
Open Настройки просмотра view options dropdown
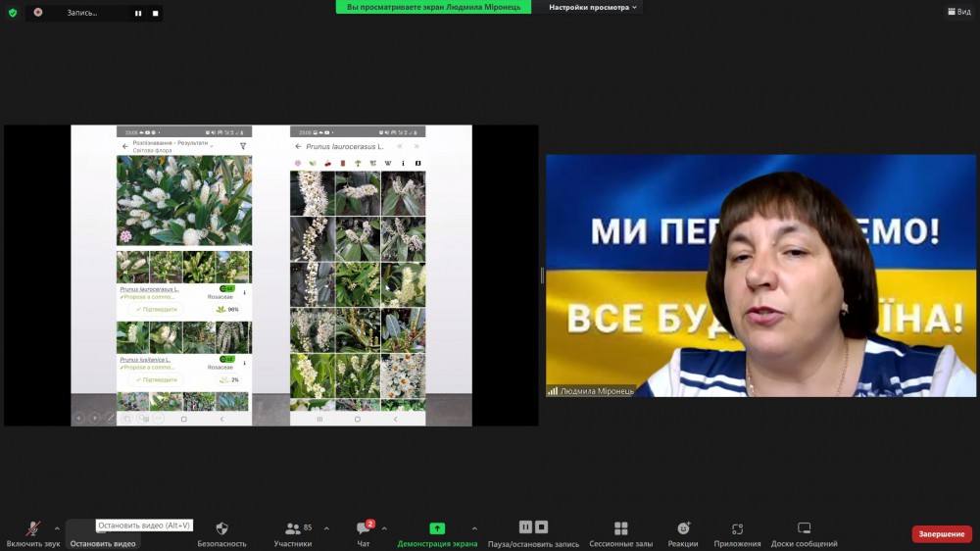tap(592, 7)
